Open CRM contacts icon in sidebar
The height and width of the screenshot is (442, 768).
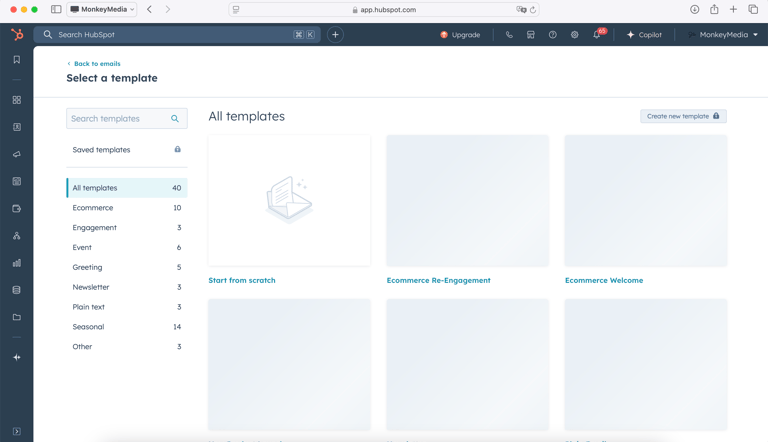point(17,127)
